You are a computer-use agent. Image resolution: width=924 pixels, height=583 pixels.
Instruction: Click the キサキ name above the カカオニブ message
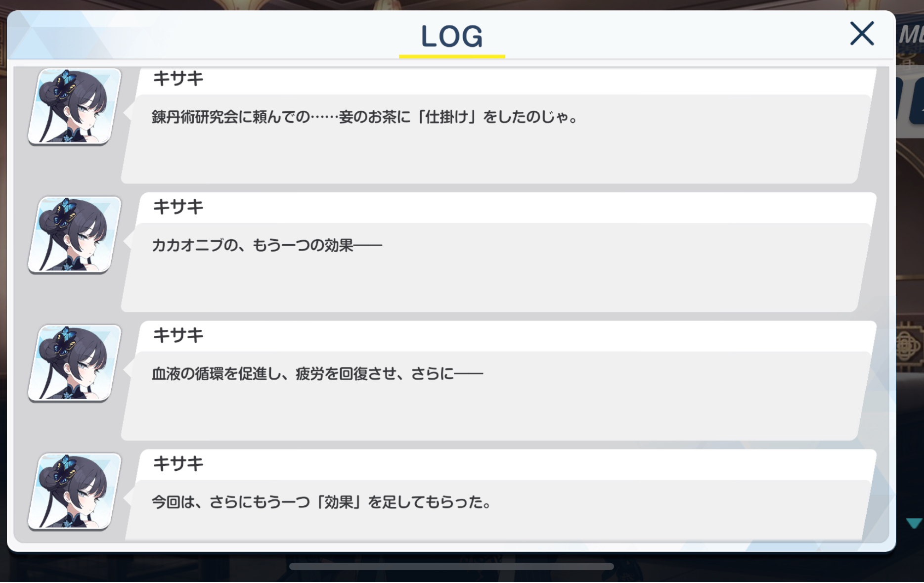(x=178, y=207)
